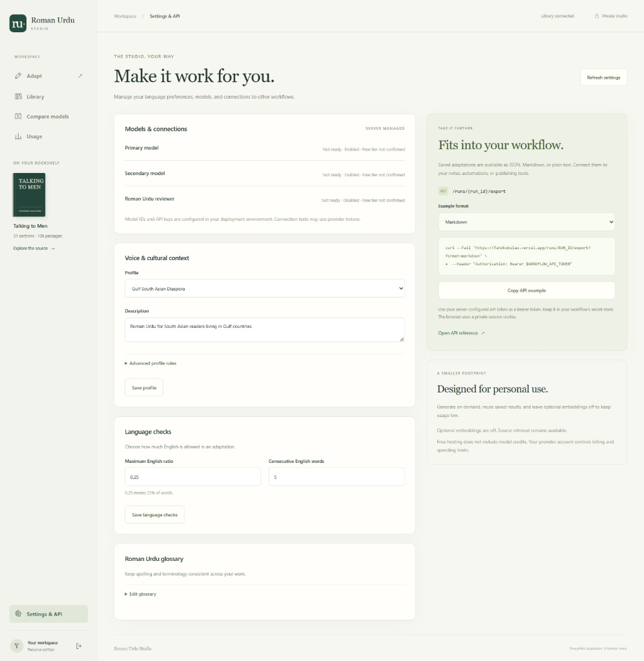This screenshot has height=661, width=644.
Task: Expand the Edit glossary section
Action: coord(140,594)
